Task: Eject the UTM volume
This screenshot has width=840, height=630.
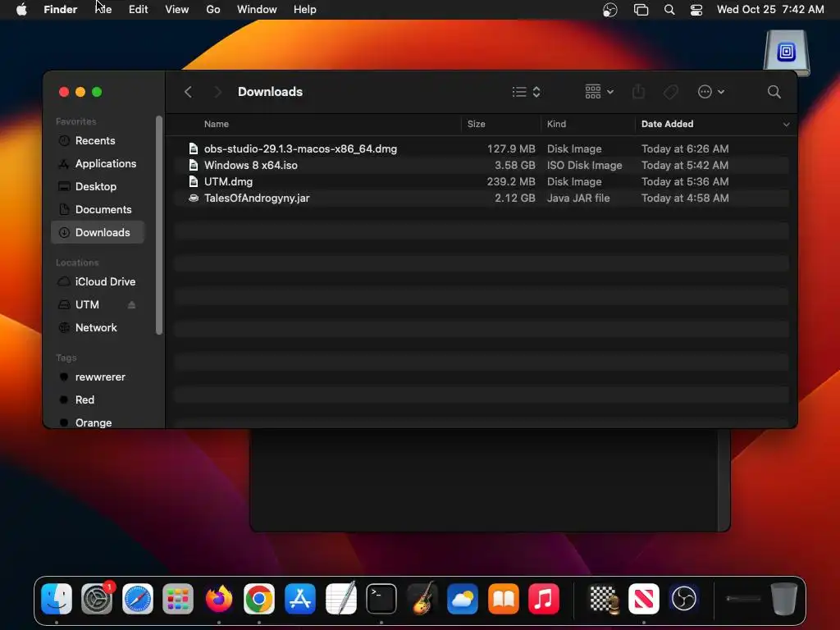Action: (132, 305)
